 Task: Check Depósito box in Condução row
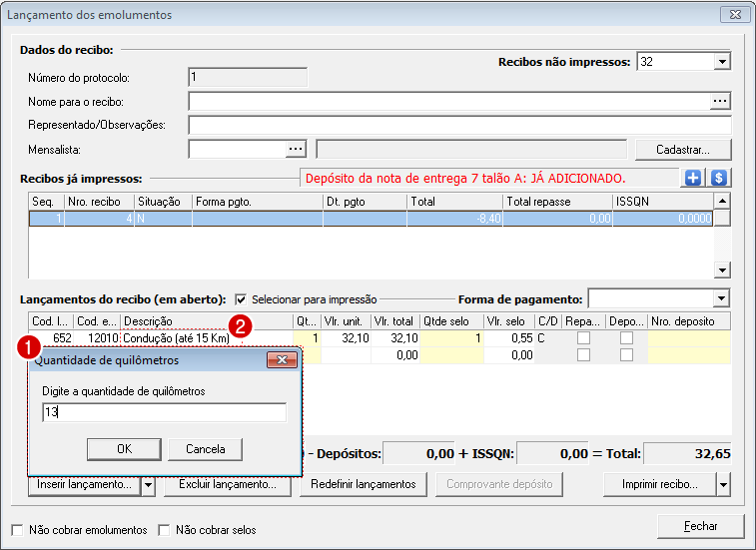[626, 338]
